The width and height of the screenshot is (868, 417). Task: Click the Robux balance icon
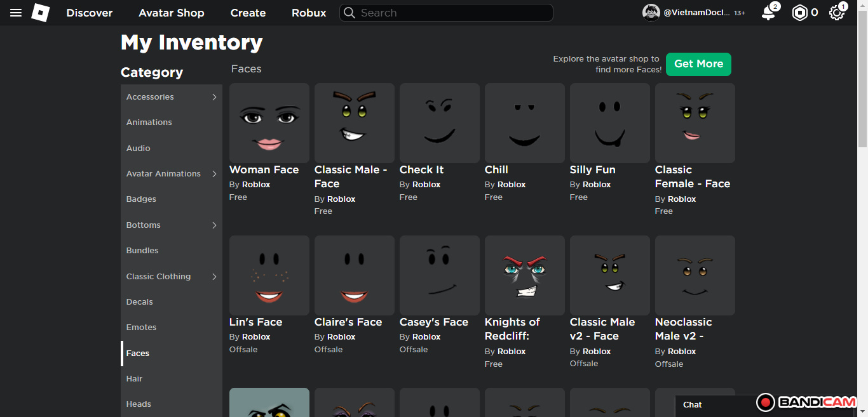pyautogui.click(x=799, y=13)
